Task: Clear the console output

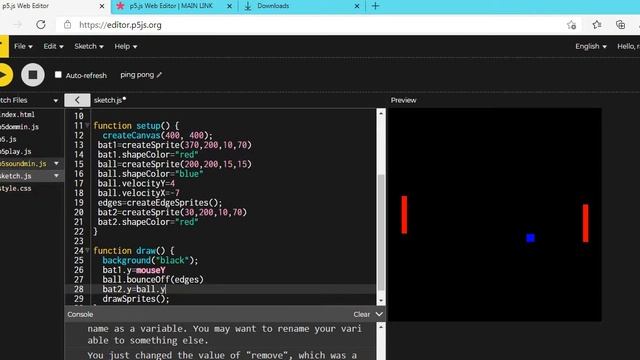Action: 361,314
